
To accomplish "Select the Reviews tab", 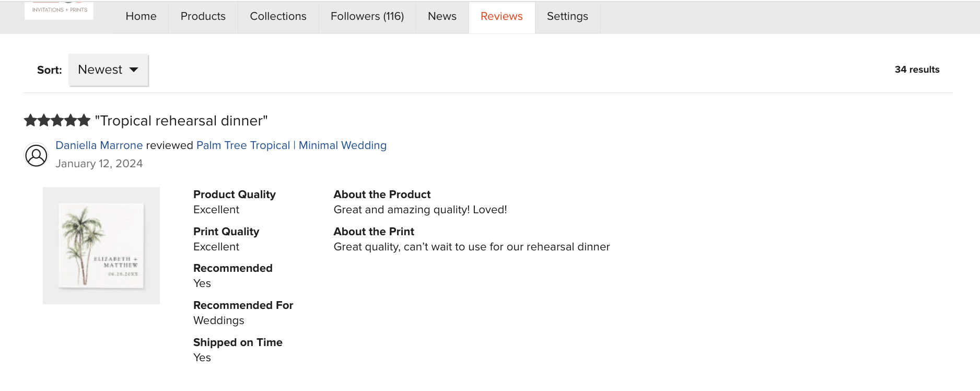I will [501, 16].
